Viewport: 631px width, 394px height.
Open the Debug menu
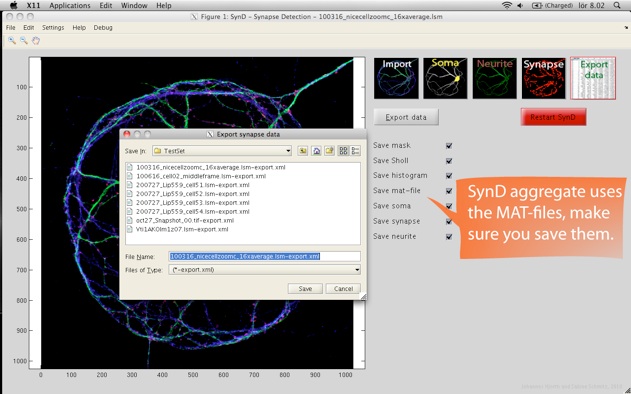click(x=103, y=28)
